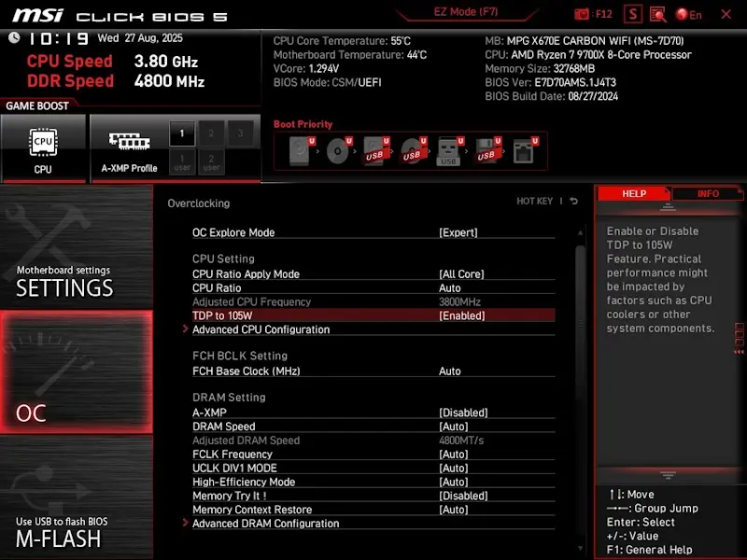Open High-Efficiency Mode Auto option list
The image size is (747, 560).
point(454,482)
